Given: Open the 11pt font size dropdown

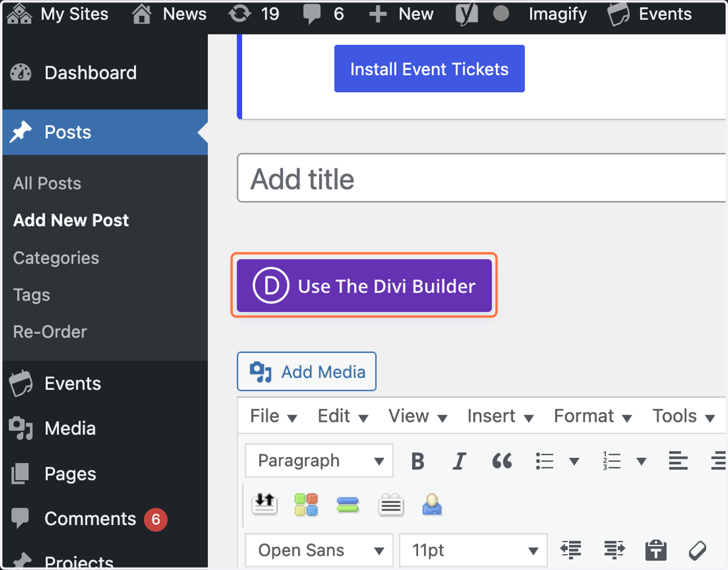Looking at the screenshot, I should coord(473,550).
